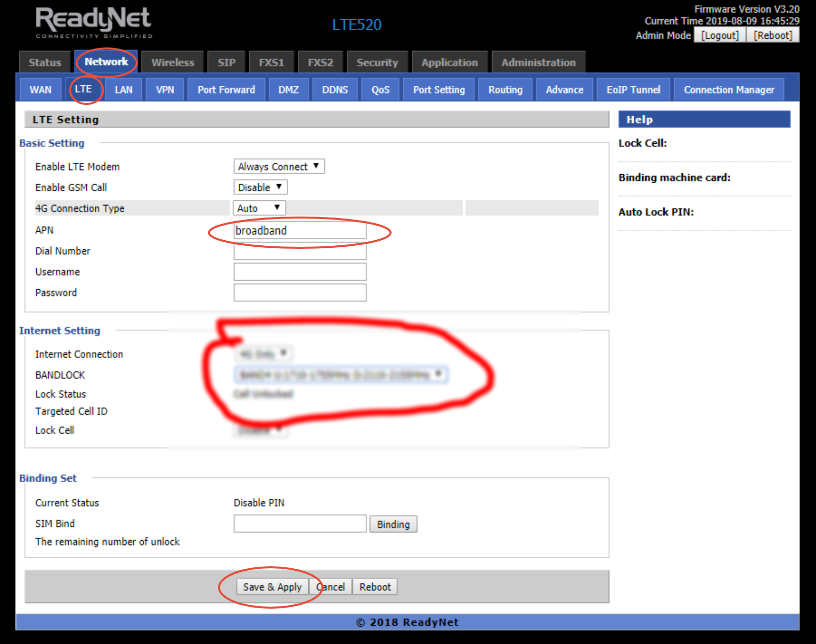This screenshot has height=644, width=816.
Task: Open the BANDLOCK band dropdown
Action: tap(341, 374)
